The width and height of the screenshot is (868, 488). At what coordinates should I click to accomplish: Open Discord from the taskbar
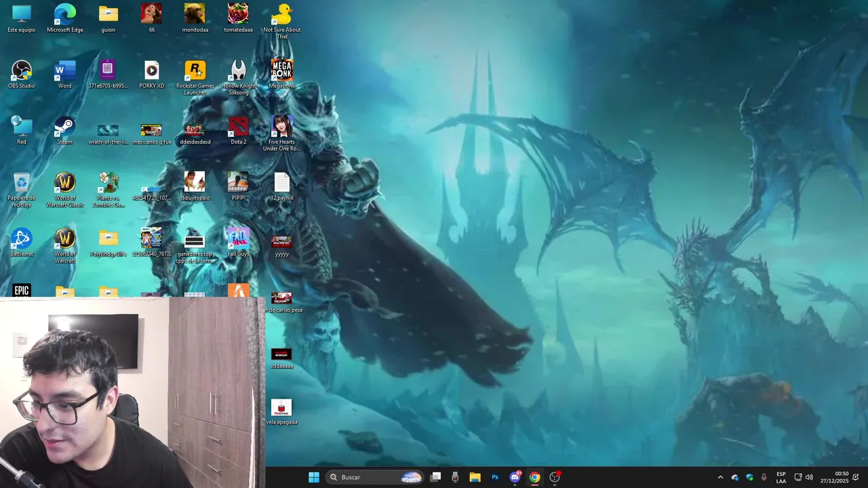[x=515, y=477]
